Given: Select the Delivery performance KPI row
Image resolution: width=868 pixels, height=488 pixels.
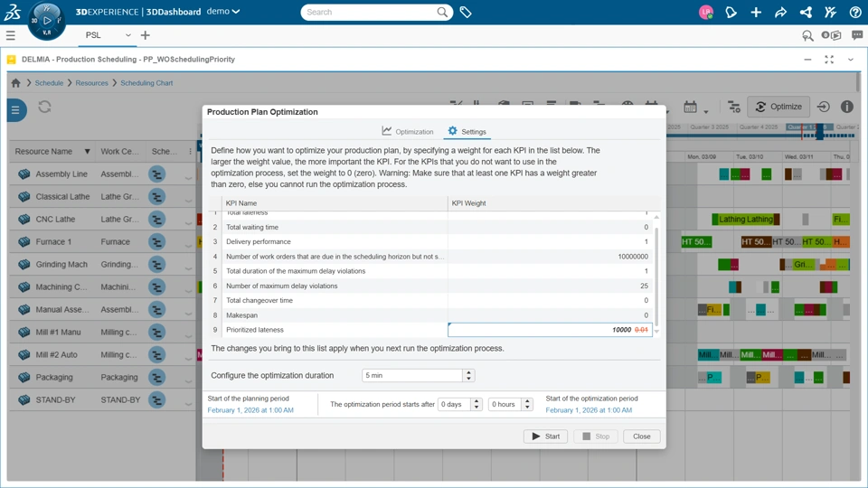Looking at the screenshot, I should pyautogui.click(x=431, y=242).
